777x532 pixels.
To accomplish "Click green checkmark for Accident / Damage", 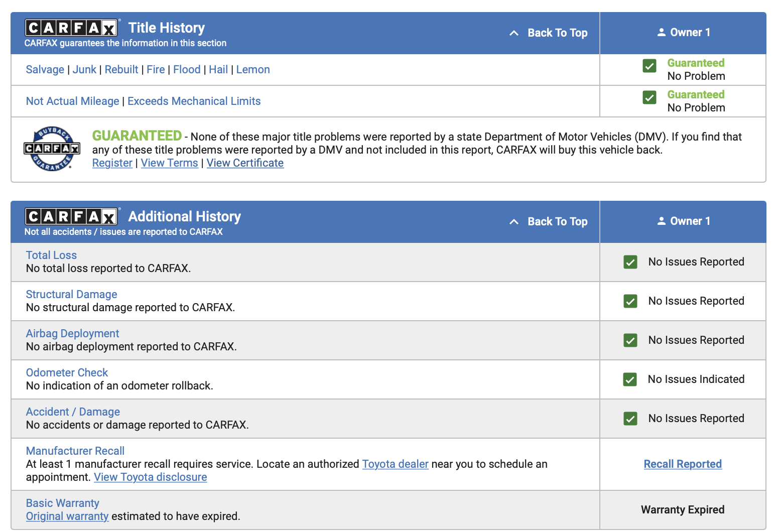I will tap(630, 419).
